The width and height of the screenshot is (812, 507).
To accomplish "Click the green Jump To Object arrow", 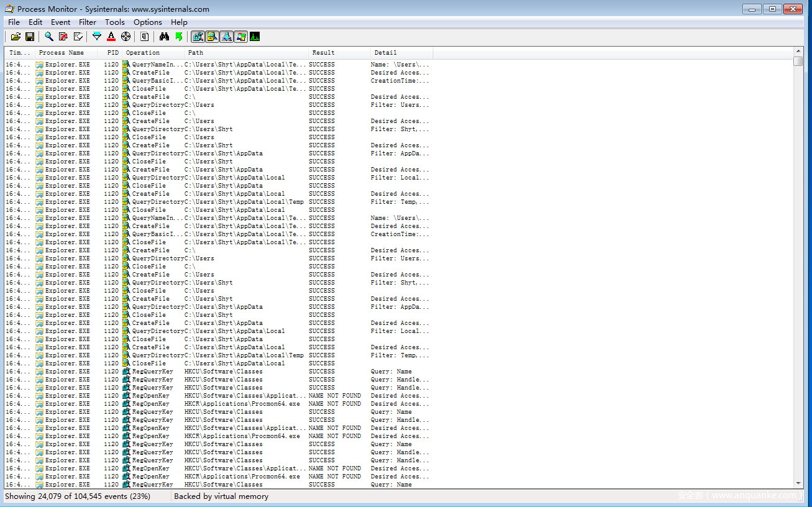I will (179, 37).
